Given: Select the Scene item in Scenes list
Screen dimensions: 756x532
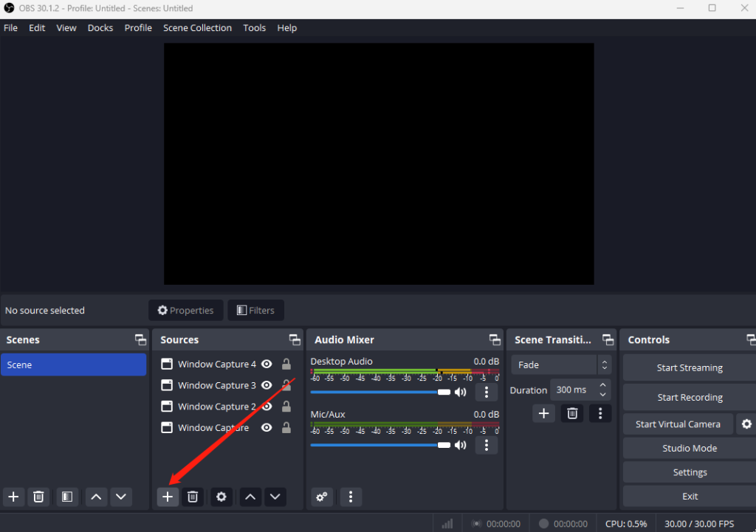Looking at the screenshot, I should (73, 365).
